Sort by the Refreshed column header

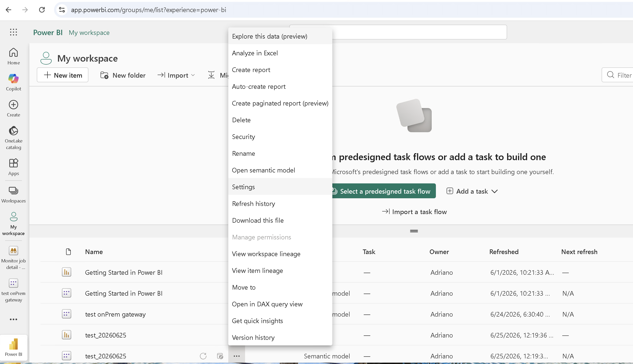pyautogui.click(x=504, y=252)
